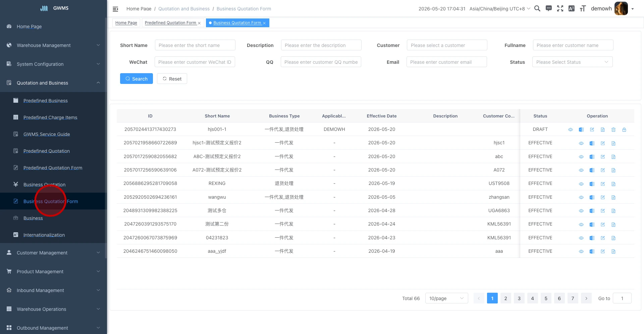Export the REXING quotation to Excel
Image resolution: width=644 pixels, height=334 pixels.
(592, 184)
